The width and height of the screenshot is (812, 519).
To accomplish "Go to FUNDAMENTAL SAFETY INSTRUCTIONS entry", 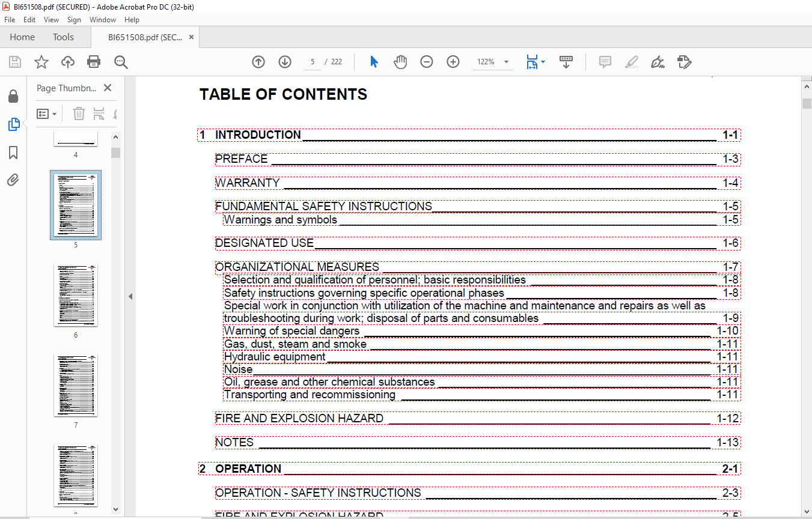I will (x=478, y=206).
